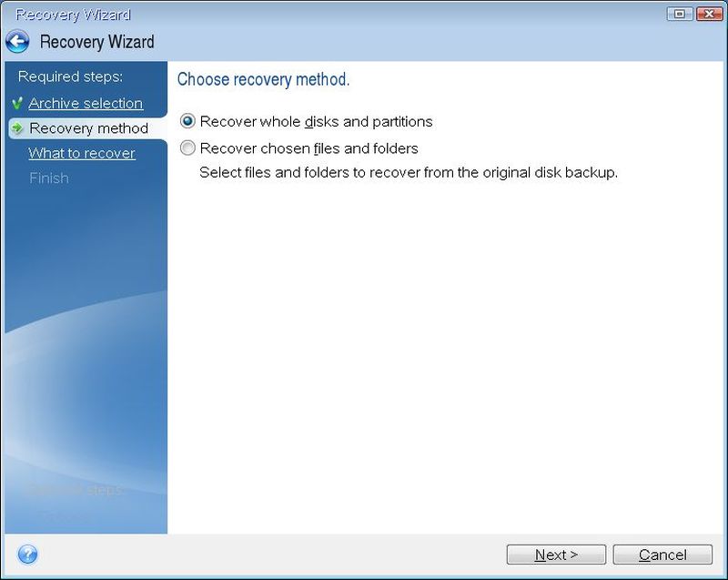728x580 pixels.
Task: Click the green checkmark beside Archive selection
Action: coord(17,104)
